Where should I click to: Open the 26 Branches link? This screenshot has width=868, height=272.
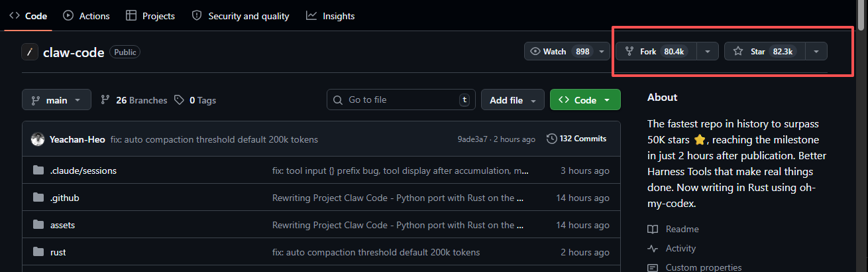(x=133, y=100)
